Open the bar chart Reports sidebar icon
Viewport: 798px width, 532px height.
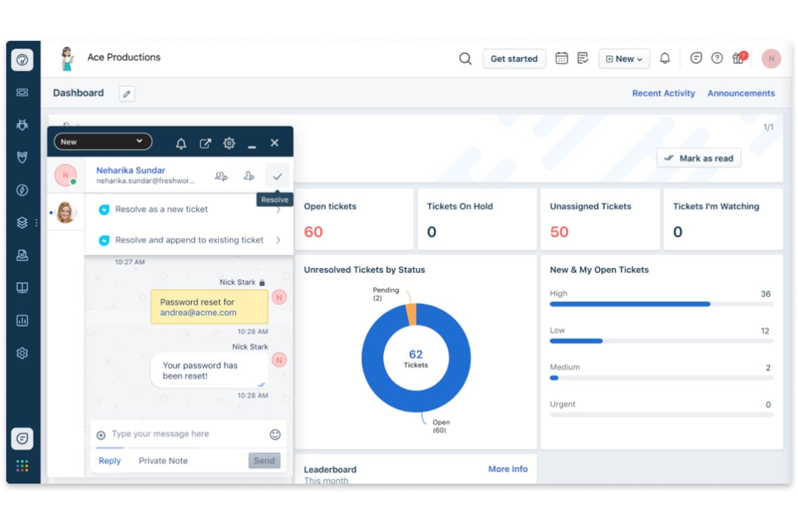22,321
